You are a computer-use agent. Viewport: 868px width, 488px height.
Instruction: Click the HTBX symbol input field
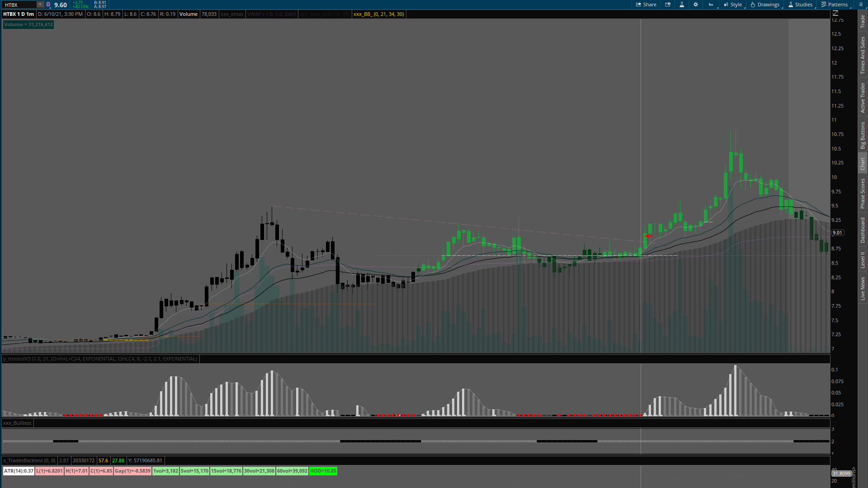coord(19,5)
